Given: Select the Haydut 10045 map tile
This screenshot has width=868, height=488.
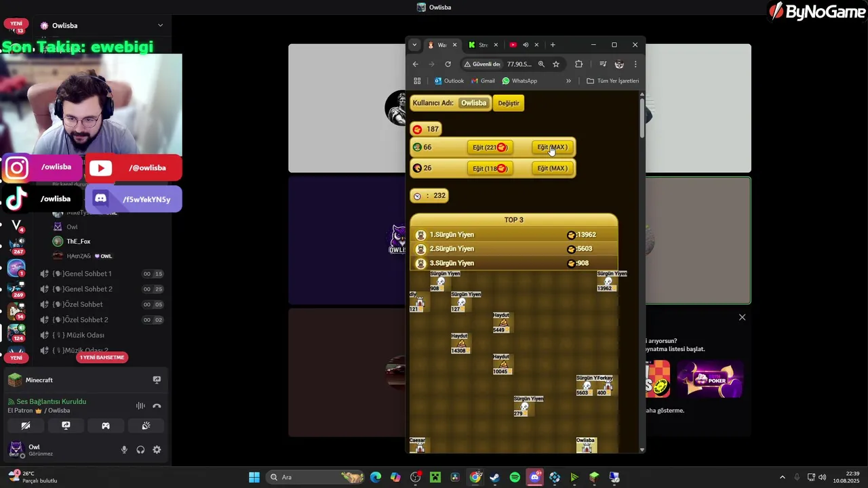Looking at the screenshot, I should (502, 364).
